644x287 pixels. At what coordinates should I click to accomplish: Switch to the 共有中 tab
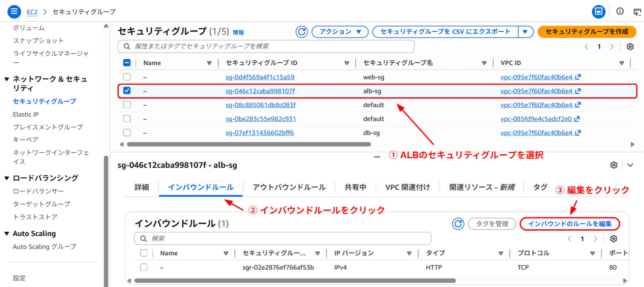pyautogui.click(x=355, y=187)
